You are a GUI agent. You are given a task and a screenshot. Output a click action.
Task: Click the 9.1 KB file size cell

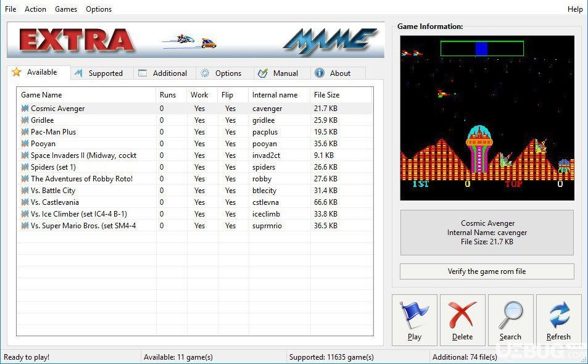[x=324, y=155]
